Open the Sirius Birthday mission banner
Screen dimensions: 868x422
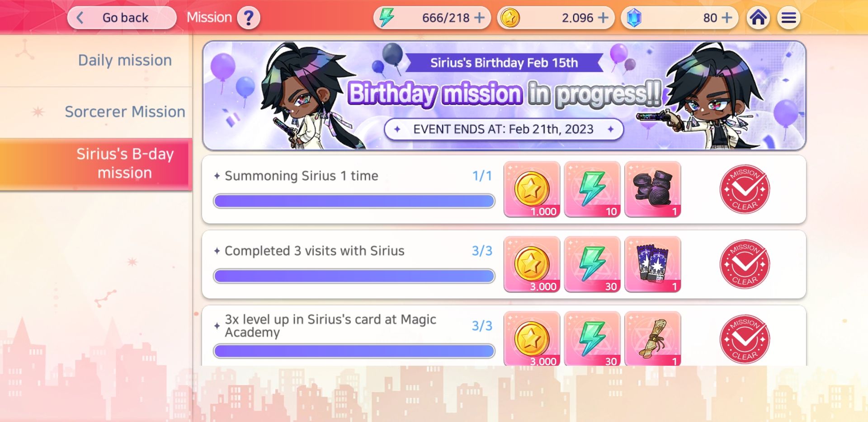(x=504, y=95)
